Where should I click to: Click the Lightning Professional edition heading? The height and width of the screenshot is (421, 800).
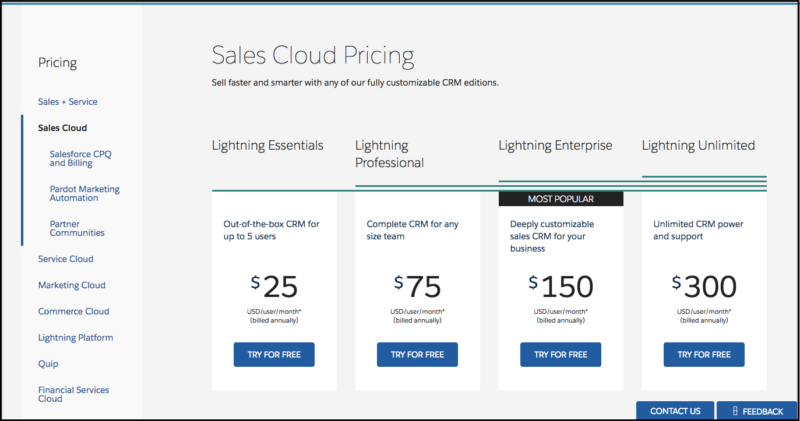pyautogui.click(x=389, y=154)
